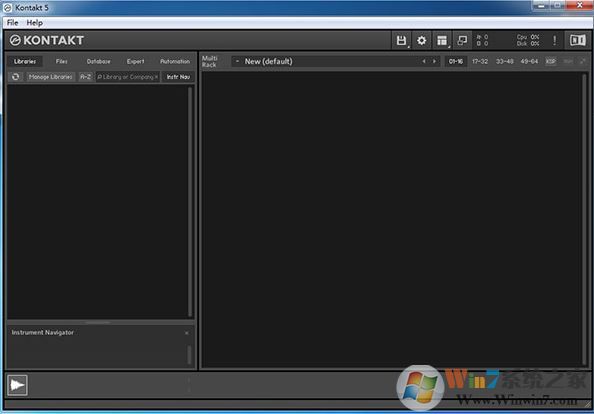This screenshot has height=414, width=594.
Task: Open the Options gear dialog
Action: tap(421, 40)
